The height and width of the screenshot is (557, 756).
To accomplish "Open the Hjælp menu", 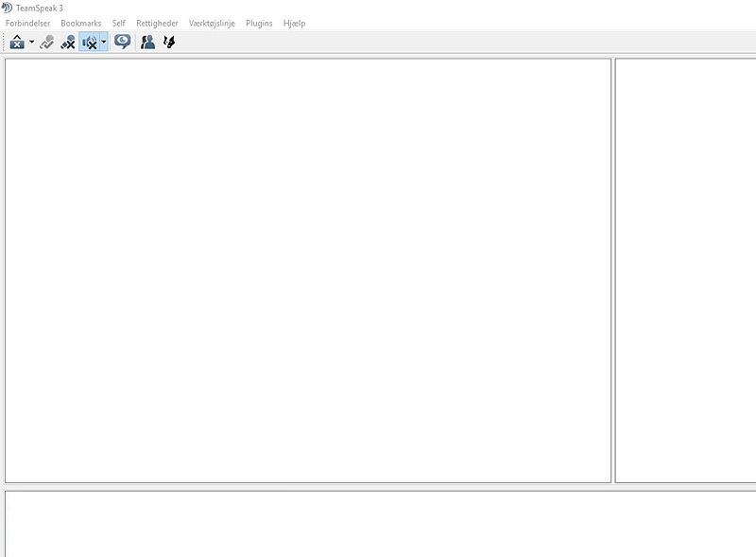I will tap(294, 23).
